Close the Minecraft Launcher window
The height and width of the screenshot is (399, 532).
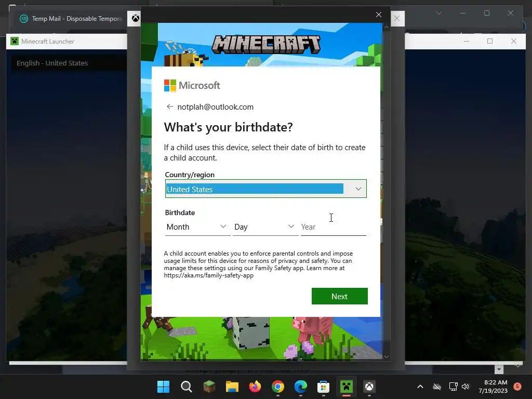coord(514,41)
